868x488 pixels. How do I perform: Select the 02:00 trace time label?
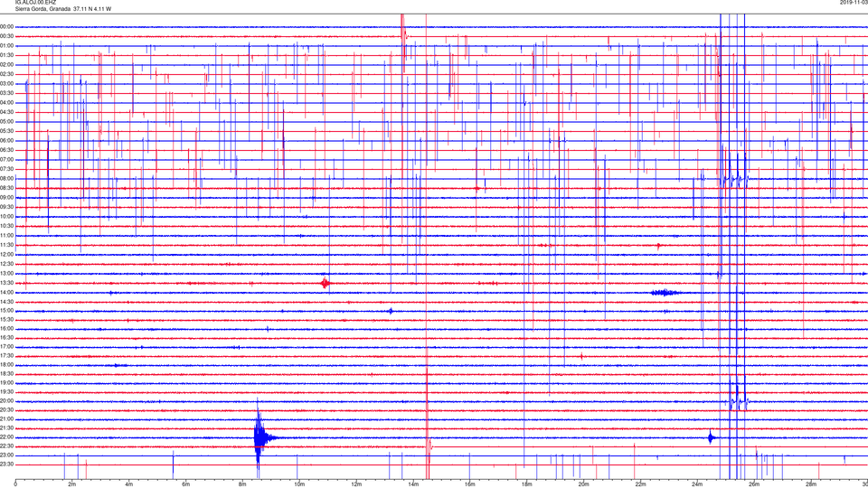pyautogui.click(x=7, y=65)
